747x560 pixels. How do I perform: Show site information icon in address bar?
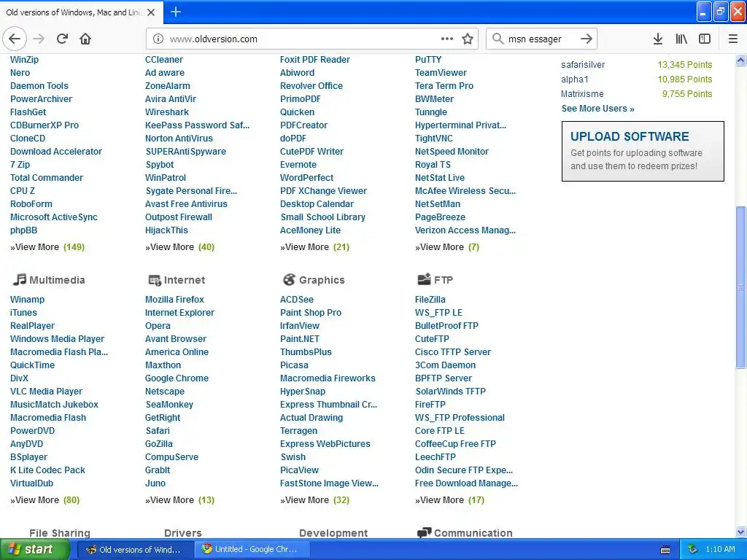coord(158,39)
